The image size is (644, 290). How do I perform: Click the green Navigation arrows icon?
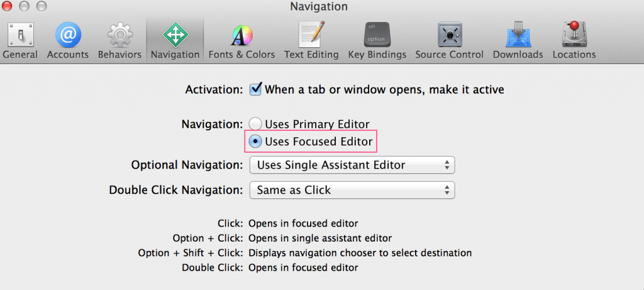pyautogui.click(x=175, y=35)
